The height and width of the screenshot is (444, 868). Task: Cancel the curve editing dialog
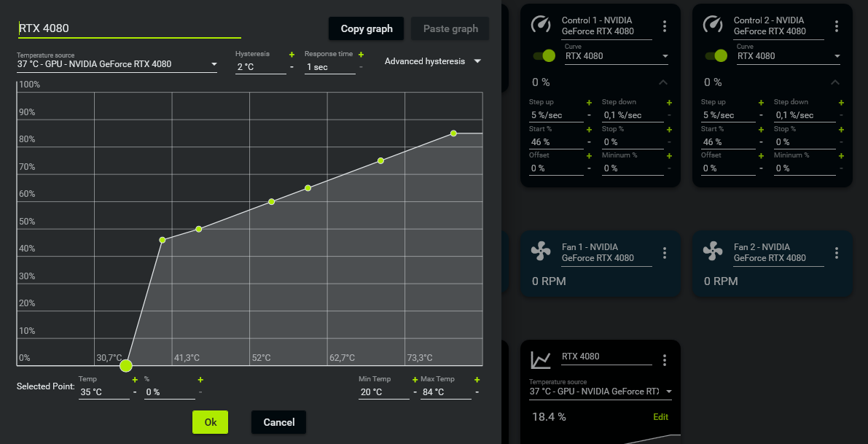point(278,422)
